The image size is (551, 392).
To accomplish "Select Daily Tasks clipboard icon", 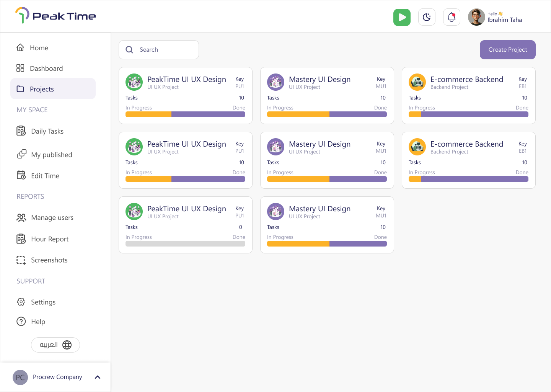I will point(21,131).
